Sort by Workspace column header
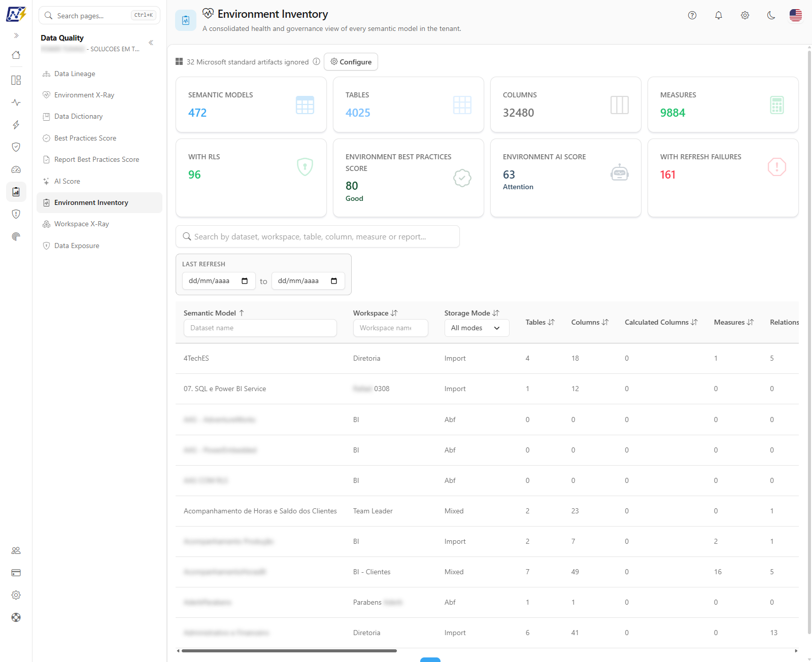The height and width of the screenshot is (662, 812). (x=375, y=313)
